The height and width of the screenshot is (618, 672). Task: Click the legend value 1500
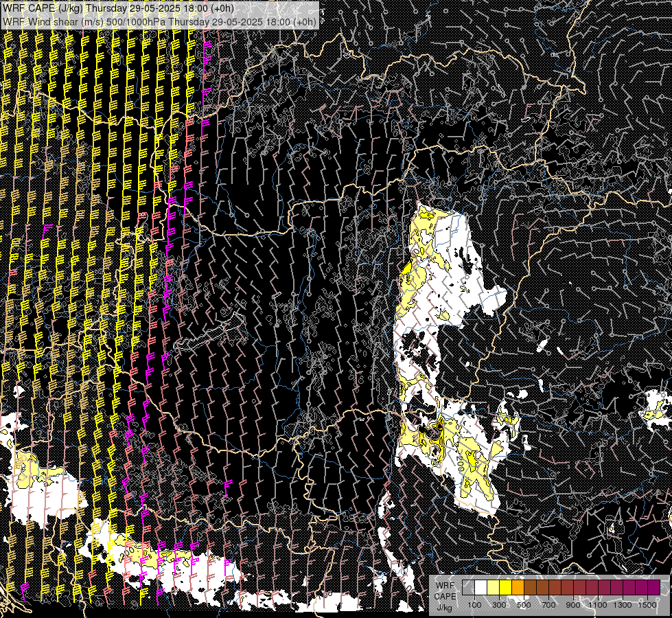(647, 605)
